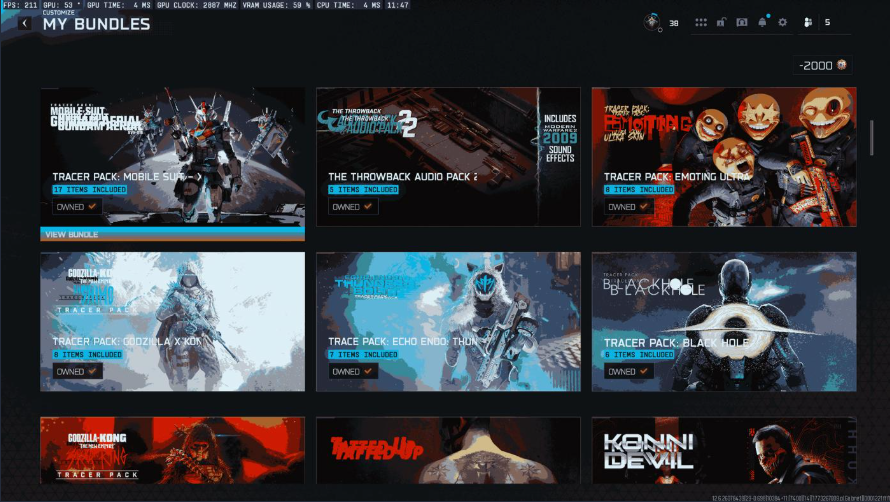The image size is (890, 502).
Task: Open the settings gear icon
Action: pyautogui.click(x=783, y=23)
